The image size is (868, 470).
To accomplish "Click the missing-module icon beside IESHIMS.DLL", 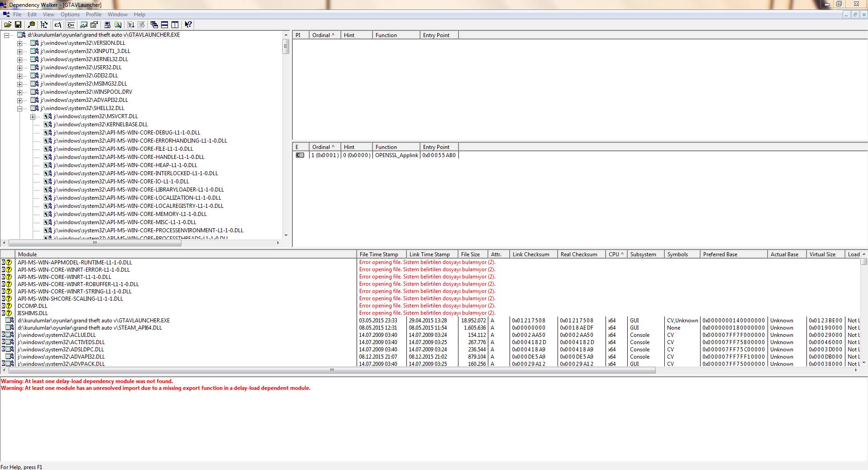I will 6,313.
